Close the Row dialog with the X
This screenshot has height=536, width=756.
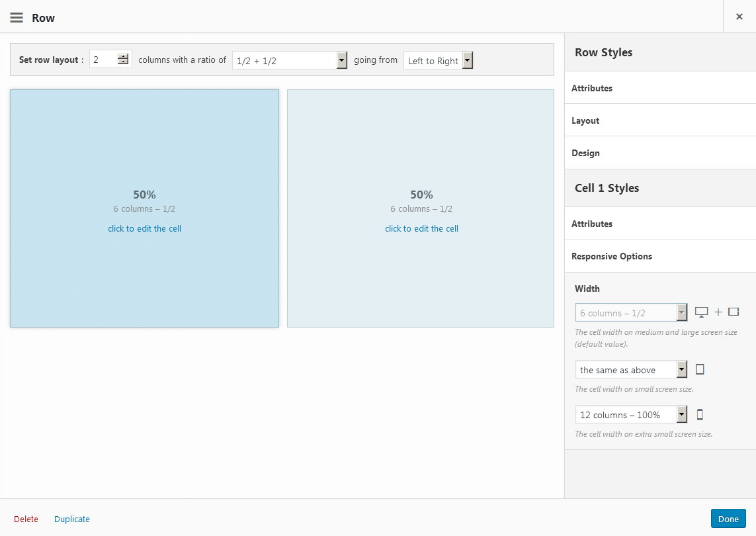pos(739,17)
